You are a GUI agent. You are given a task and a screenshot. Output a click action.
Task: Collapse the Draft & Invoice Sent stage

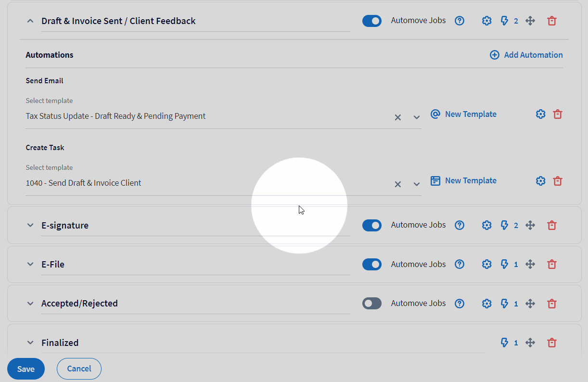(30, 21)
